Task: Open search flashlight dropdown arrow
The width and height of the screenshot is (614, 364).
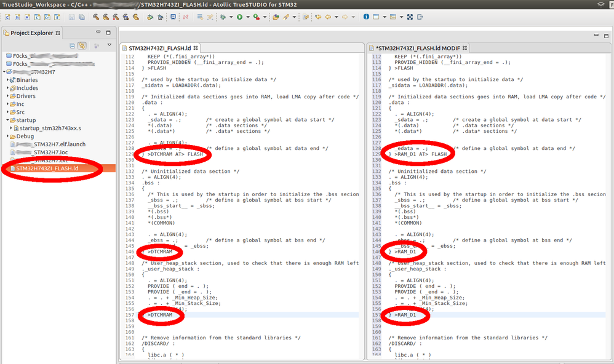Action: (x=295, y=17)
